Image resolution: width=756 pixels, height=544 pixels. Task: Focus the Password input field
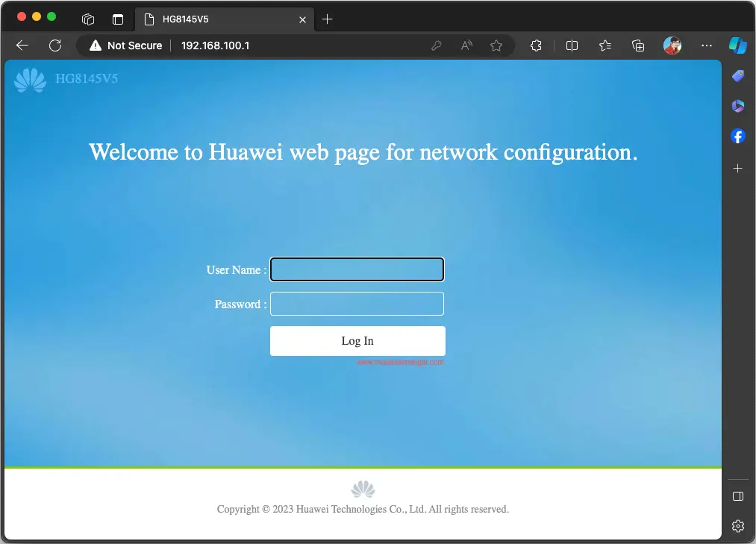click(357, 304)
